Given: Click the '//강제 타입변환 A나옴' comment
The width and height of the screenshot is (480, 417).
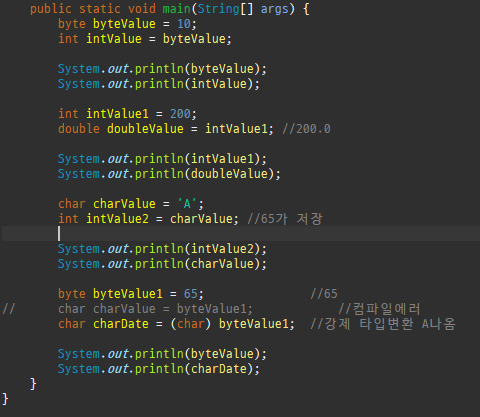Looking at the screenshot, I should point(383,324).
